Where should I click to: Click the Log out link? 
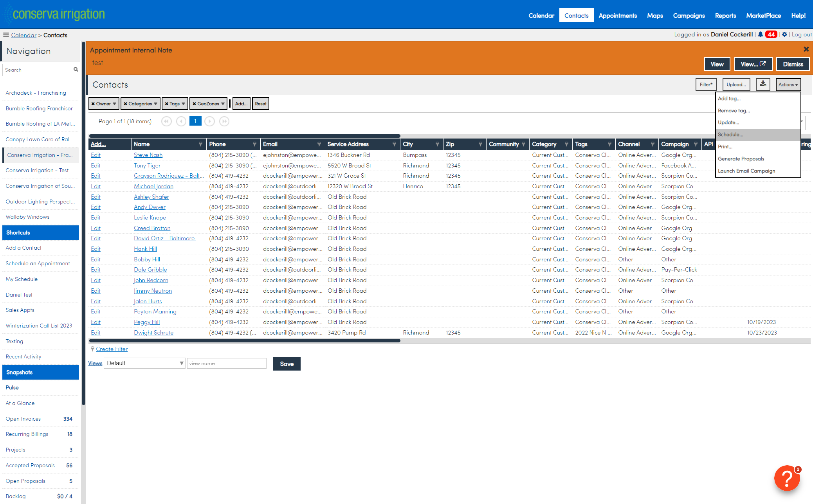point(802,34)
